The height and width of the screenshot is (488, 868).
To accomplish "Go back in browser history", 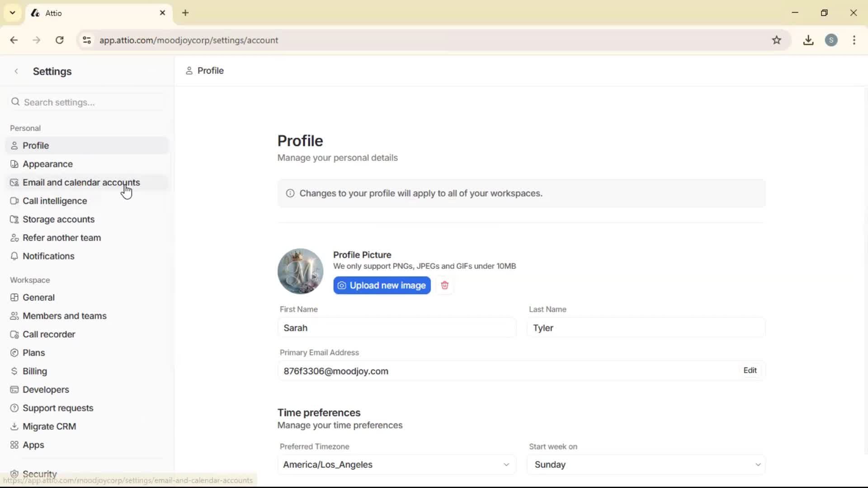I will (x=14, y=40).
